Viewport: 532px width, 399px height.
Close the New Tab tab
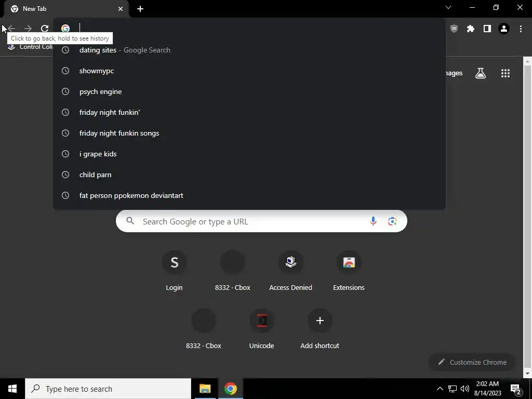121,9
